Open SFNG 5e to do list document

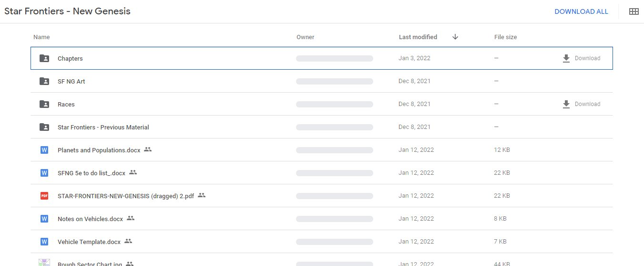tap(91, 173)
